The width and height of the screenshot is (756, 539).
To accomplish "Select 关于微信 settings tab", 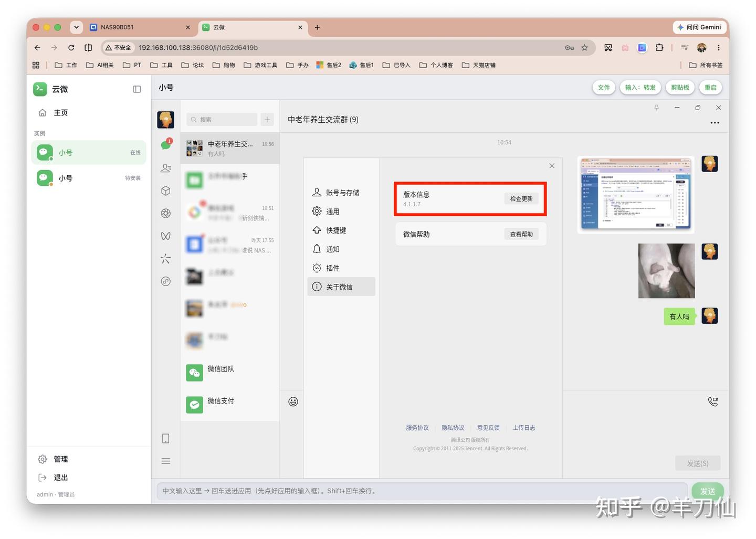I will pos(341,287).
